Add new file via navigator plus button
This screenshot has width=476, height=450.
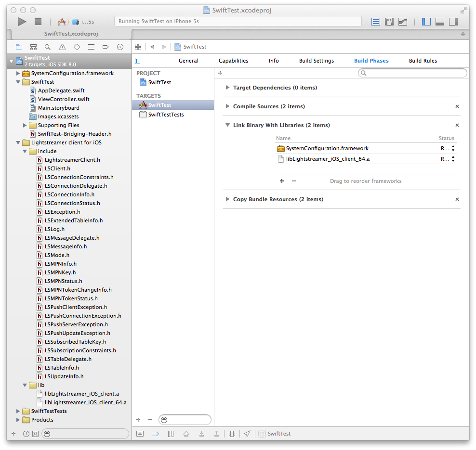pos(13,434)
